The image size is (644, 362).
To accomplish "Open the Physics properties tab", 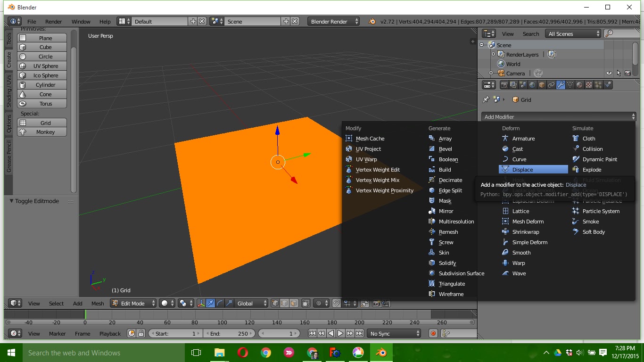I will pos(608,84).
